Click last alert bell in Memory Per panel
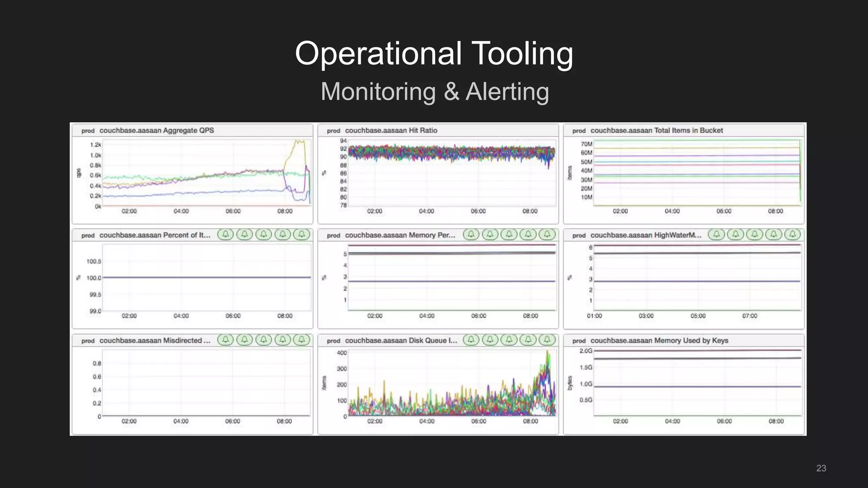 pyautogui.click(x=547, y=234)
